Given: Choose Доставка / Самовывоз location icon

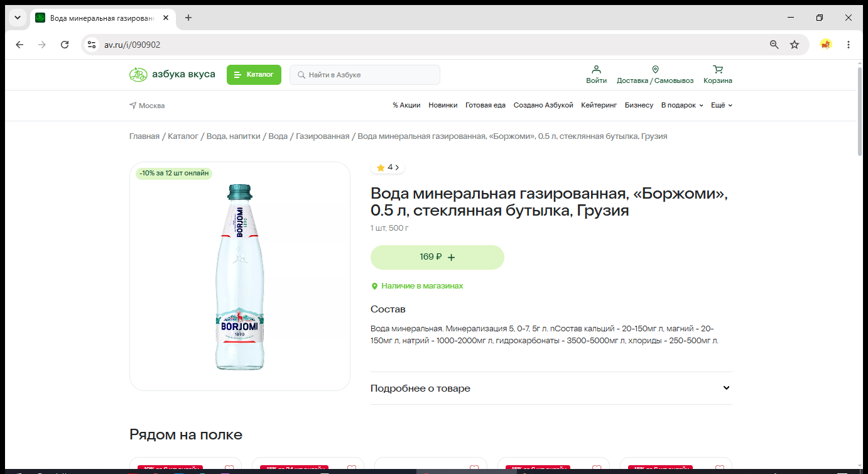Looking at the screenshot, I should pos(655,75).
